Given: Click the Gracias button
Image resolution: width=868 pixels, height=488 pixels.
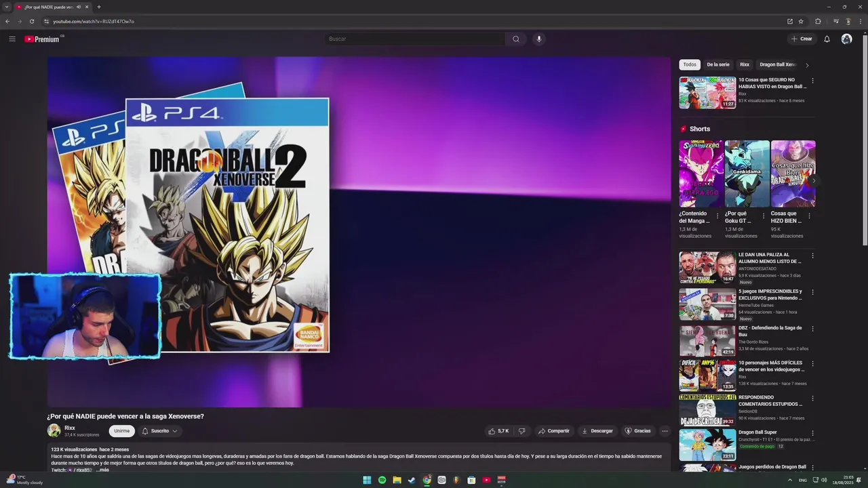Looking at the screenshot, I should point(637,431).
